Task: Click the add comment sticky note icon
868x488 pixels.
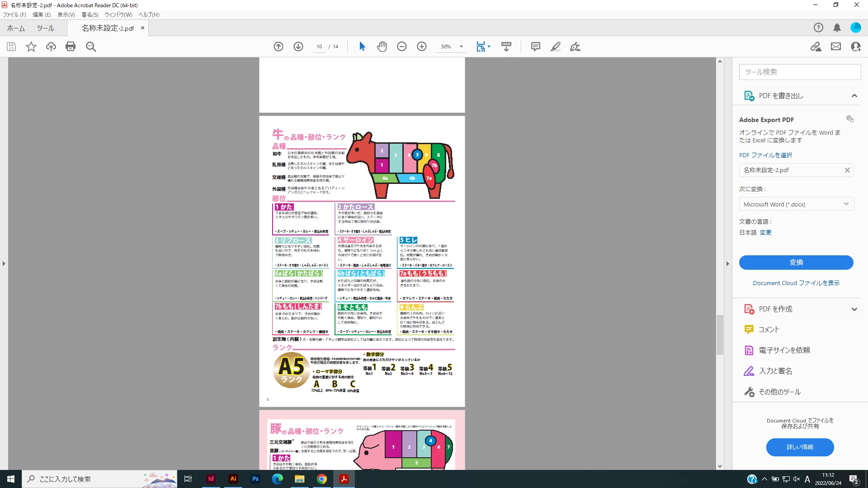Action: (536, 47)
